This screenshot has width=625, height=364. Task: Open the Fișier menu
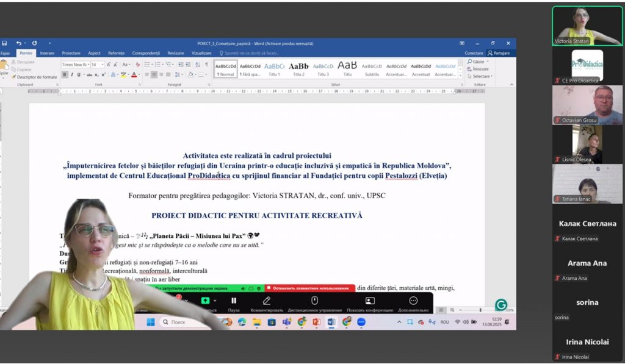point(5,53)
